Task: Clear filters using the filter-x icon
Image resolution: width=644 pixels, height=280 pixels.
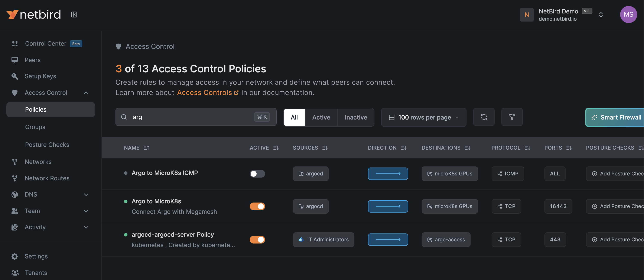Action: (x=512, y=117)
